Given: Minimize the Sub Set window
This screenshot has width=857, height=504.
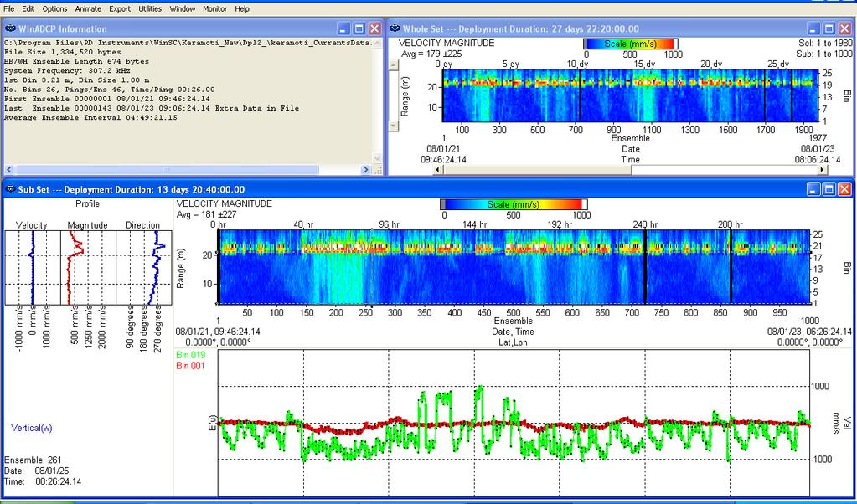Looking at the screenshot, I should (813, 189).
